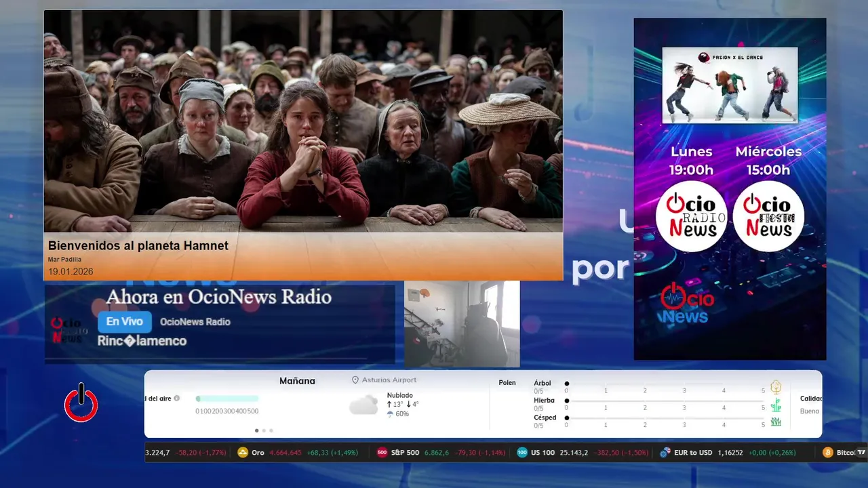The image size is (868, 488).
Task: Click the Ahora en OcioNews Radio heading
Action: [x=218, y=297]
